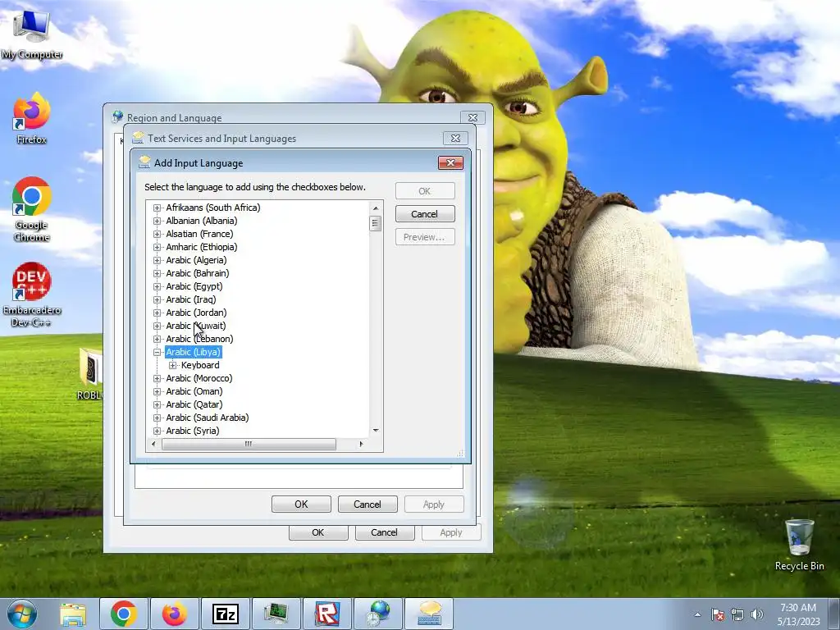
Task: Open Google Chrome from the taskbar
Action: [x=124, y=614]
